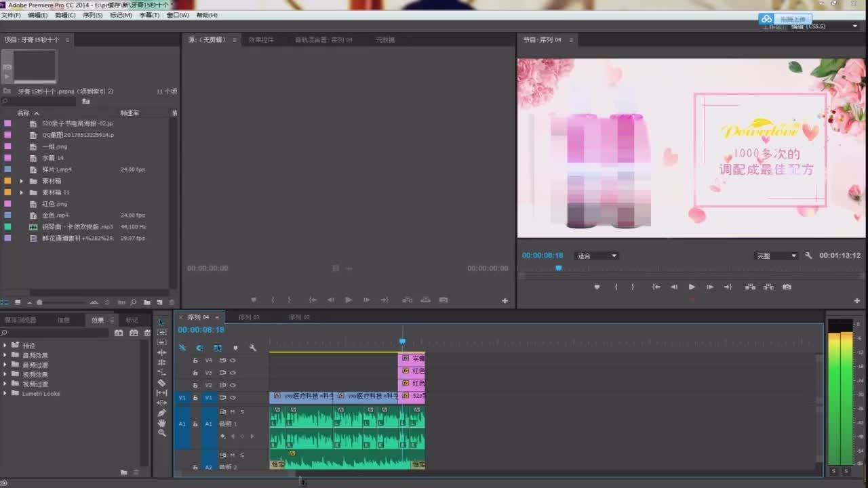
Task: Switch to the 信息 panel tab
Action: [63, 320]
